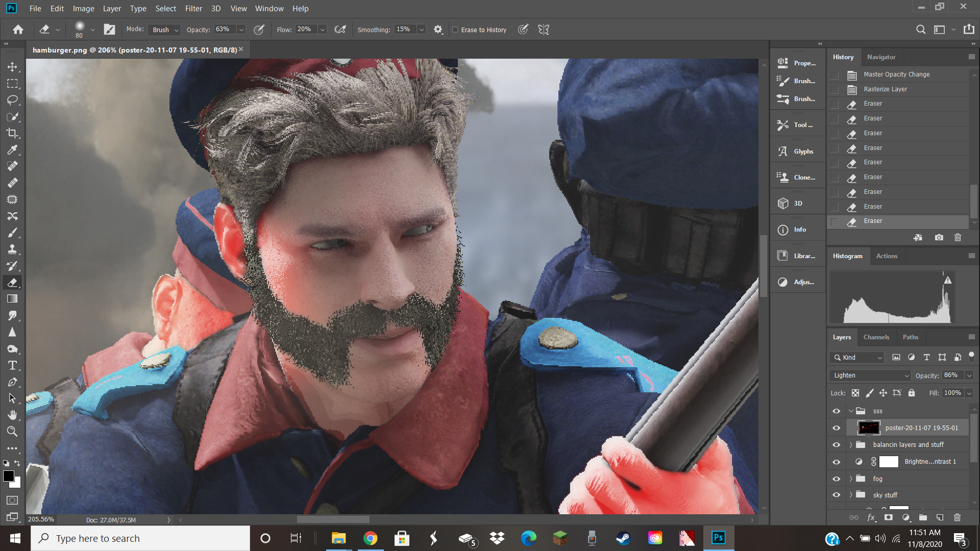Delete current history state with trash icon
The image size is (980, 551).
pos(958,237)
